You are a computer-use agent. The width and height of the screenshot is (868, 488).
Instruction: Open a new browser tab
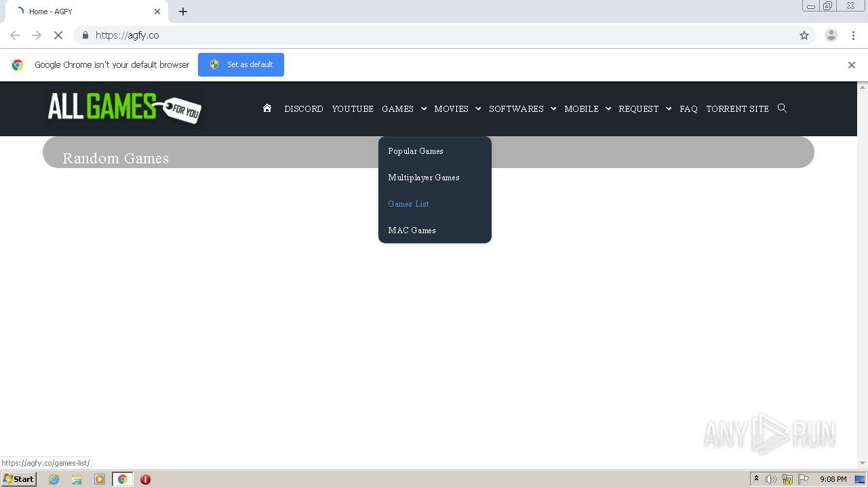tap(183, 12)
